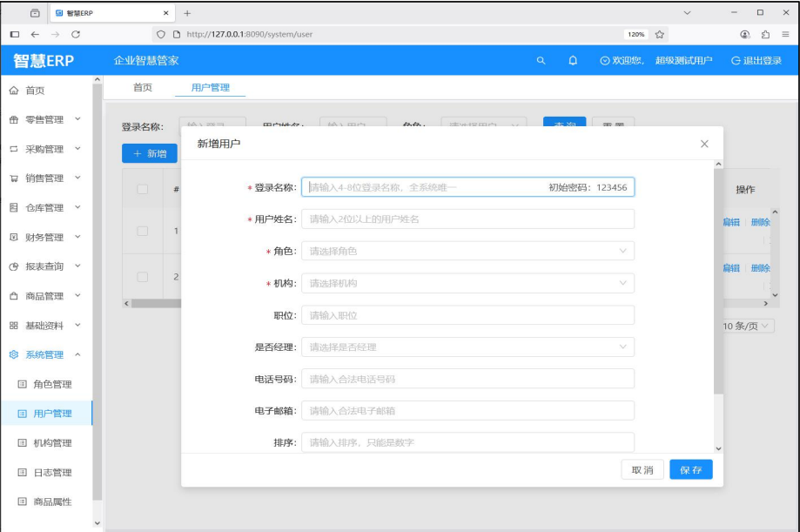Screen dimensions: 800x532
Task: Click the 取消 cancel button
Action: point(642,469)
